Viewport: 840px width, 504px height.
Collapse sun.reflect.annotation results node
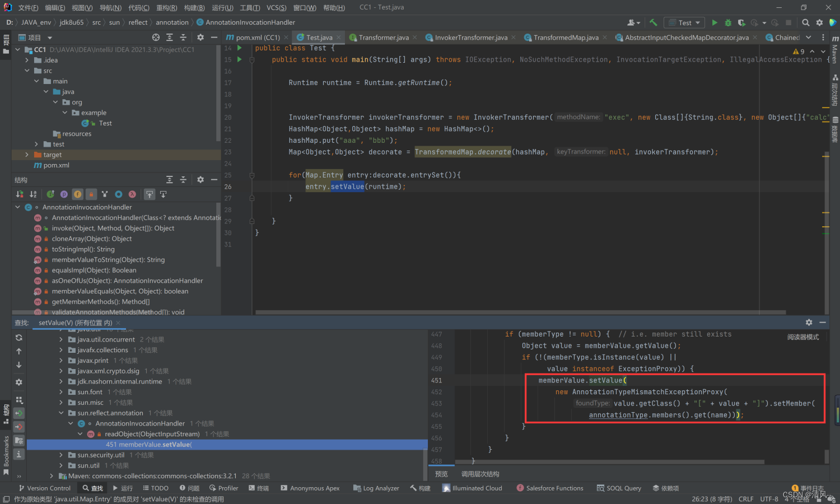(x=61, y=413)
